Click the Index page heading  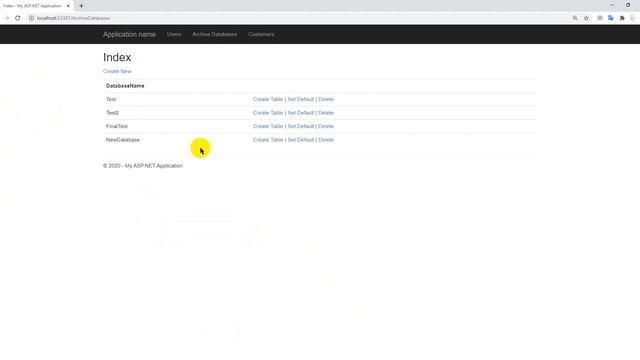click(x=117, y=57)
